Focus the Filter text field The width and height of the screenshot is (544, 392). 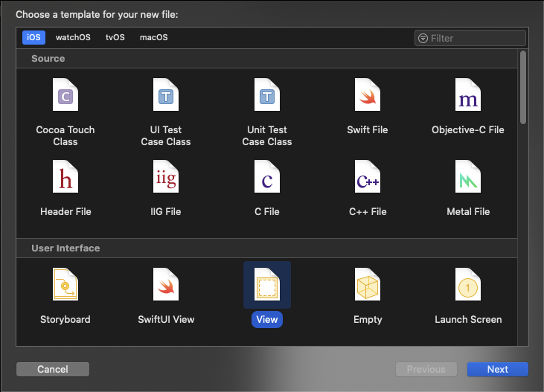(x=470, y=38)
